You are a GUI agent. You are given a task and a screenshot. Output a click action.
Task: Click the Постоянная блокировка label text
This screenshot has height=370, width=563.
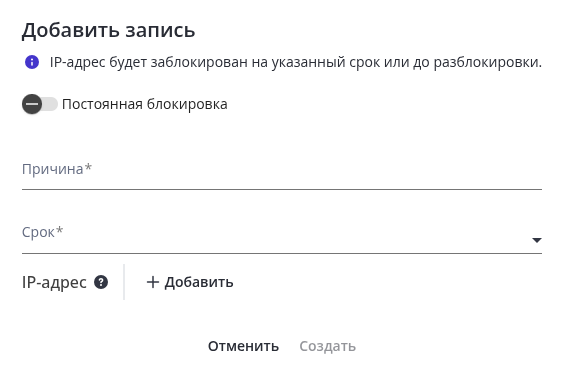[145, 105]
